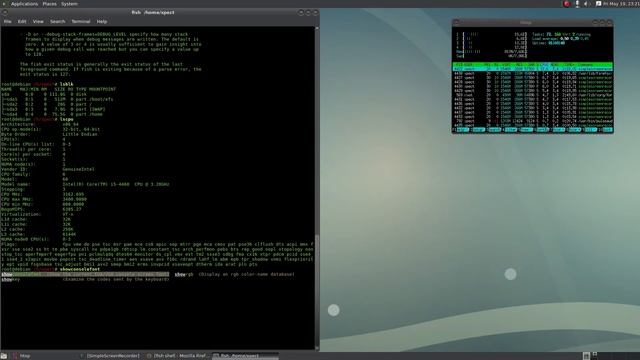The width and height of the screenshot is (640, 360).
Task: Select the 'showrgb' completion suggestion
Action: (235, 274)
